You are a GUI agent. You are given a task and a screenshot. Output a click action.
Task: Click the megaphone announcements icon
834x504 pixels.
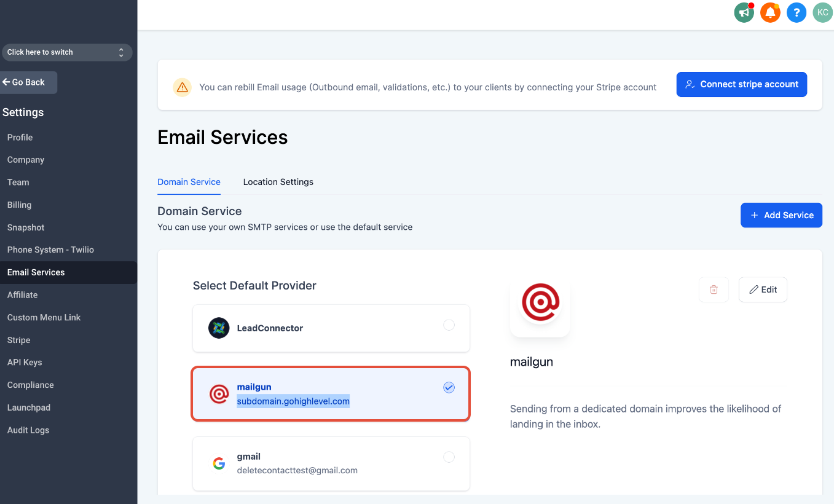click(x=744, y=12)
